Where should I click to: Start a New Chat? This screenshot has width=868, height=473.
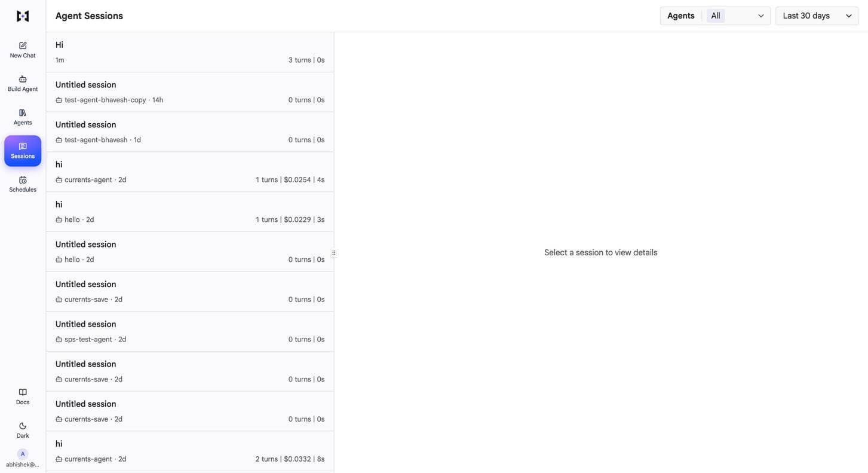click(23, 50)
